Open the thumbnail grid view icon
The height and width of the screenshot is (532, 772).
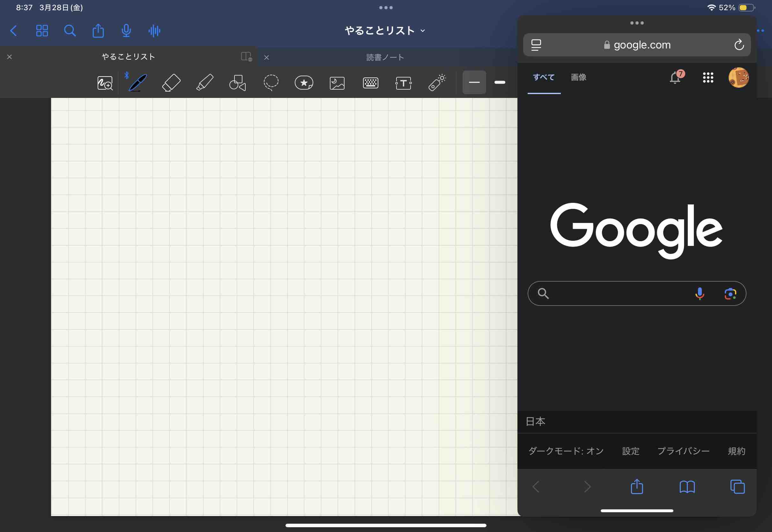42,31
